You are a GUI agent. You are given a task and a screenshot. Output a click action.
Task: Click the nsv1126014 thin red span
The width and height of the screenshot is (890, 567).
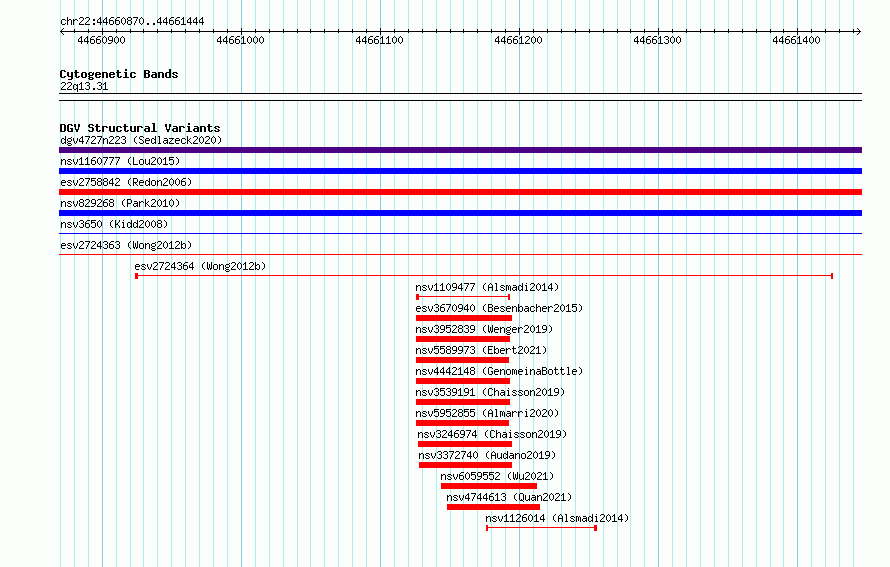click(x=541, y=528)
